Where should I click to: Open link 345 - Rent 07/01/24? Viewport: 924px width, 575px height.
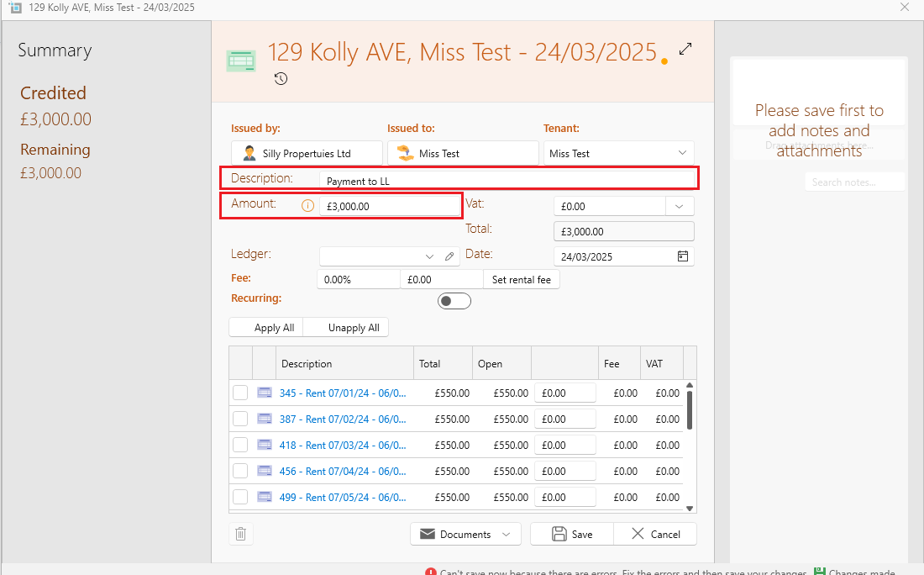click(343, 393)
